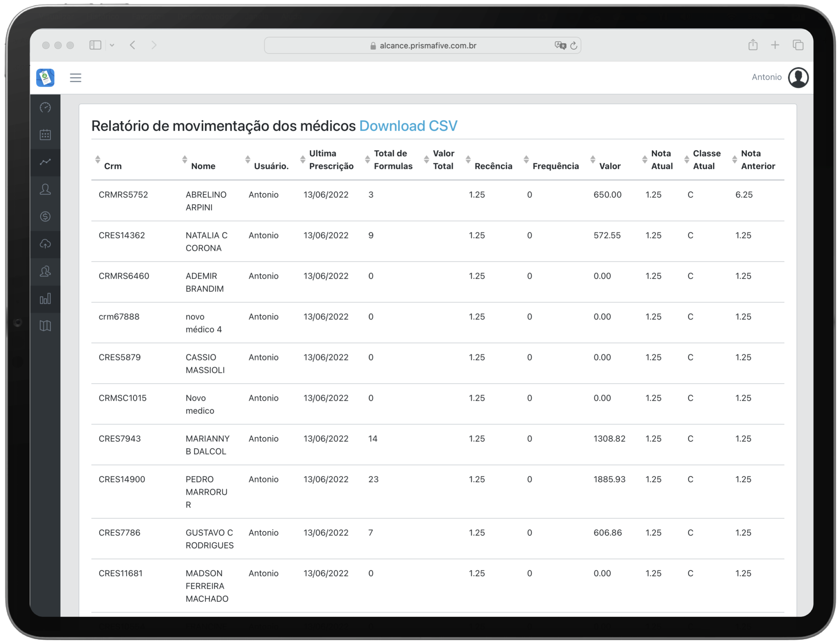This screenshot has height=644, width=840.
Task: Click the Antonio profile avatar
Action: pyautogui.click(x=798, y=77)
